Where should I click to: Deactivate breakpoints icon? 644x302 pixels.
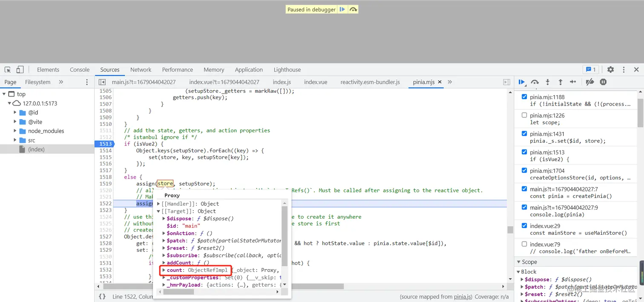pos(590,82)
